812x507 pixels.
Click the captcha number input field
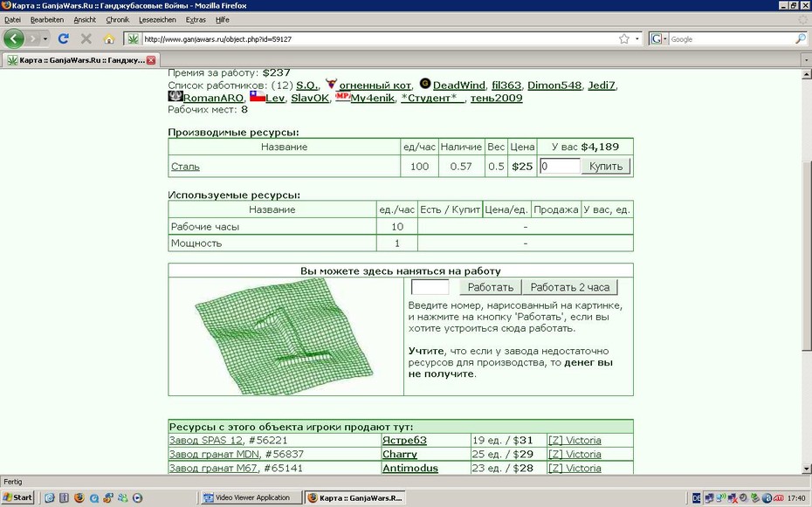430,286
